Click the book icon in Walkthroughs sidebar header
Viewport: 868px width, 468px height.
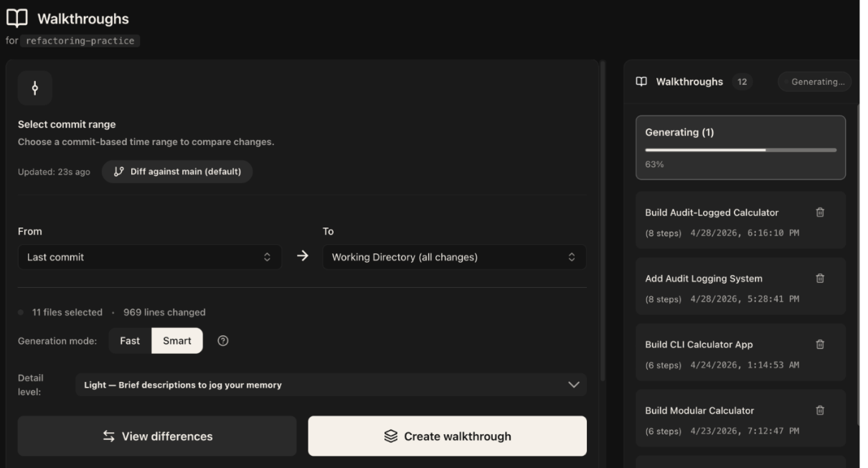[642, 82]
